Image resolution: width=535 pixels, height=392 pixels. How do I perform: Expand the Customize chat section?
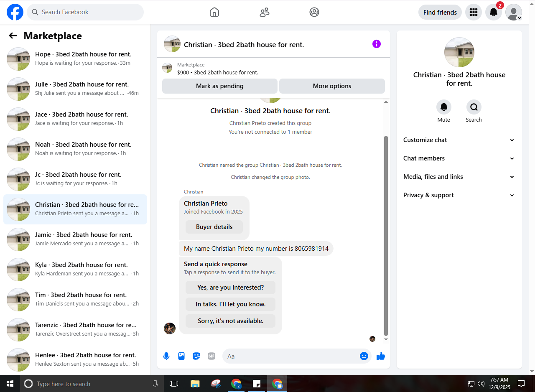(x=459, y=140)
